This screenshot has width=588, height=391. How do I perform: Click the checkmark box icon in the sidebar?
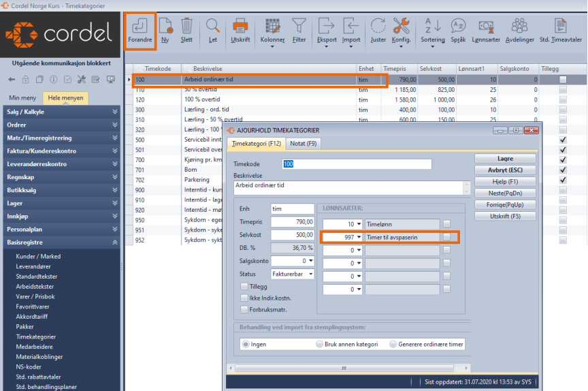point(67,79)
